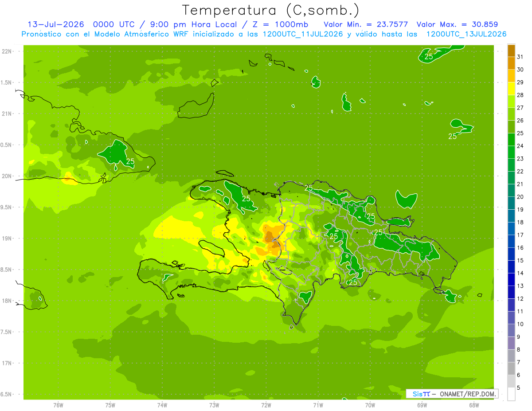Click the legend band between 24 and 25
Image resolution: width=532 pixels, height=411 pixels.
click(x=511, y=140)
